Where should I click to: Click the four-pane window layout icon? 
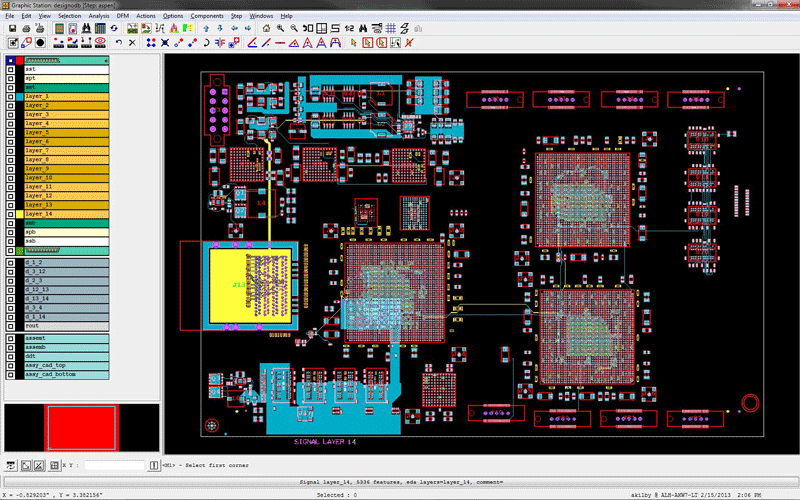[x=321, y=29]
